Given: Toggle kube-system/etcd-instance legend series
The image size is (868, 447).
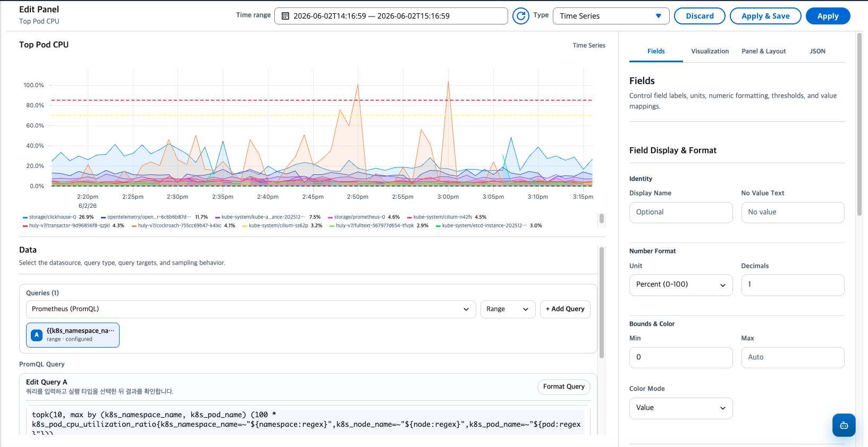Looking at the screenshot, I should point(489,225).
